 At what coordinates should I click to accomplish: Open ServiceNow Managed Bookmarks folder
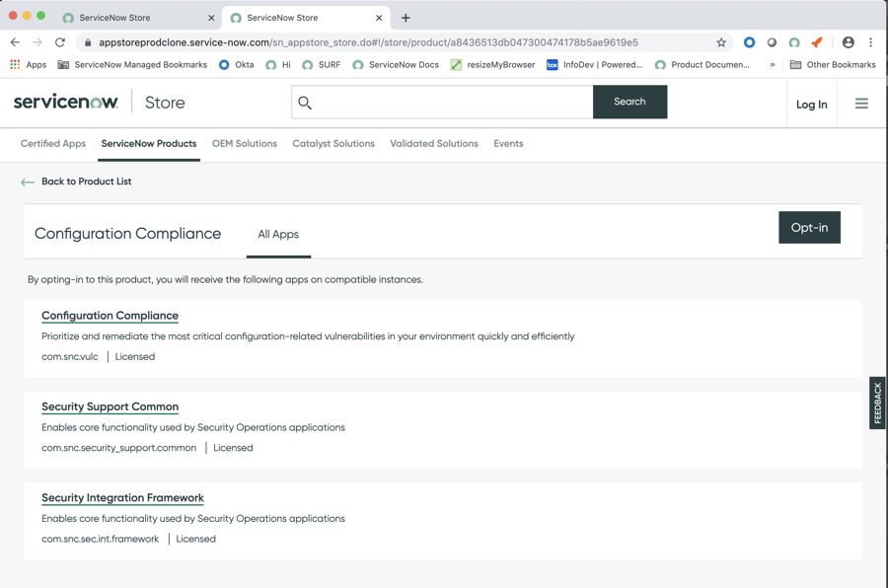[x=132, y=64]
